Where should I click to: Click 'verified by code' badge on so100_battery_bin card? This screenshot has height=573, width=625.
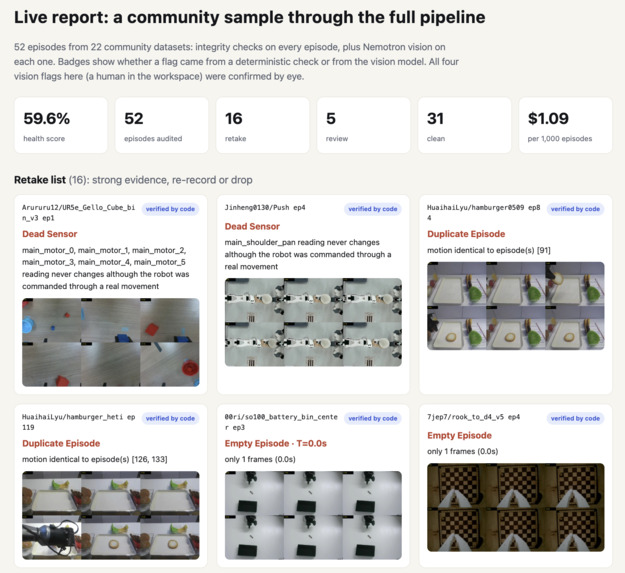click(373, 418)
